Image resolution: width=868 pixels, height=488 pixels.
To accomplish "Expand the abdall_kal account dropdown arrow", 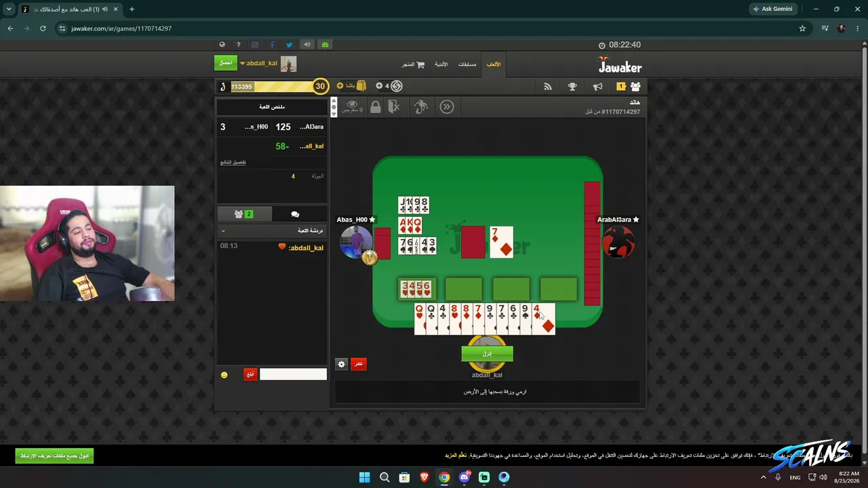I will coord(242,64).
